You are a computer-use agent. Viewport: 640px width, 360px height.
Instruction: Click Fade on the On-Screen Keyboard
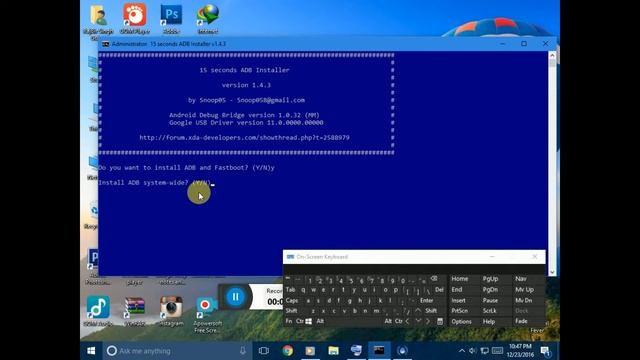tap(521, 322)
